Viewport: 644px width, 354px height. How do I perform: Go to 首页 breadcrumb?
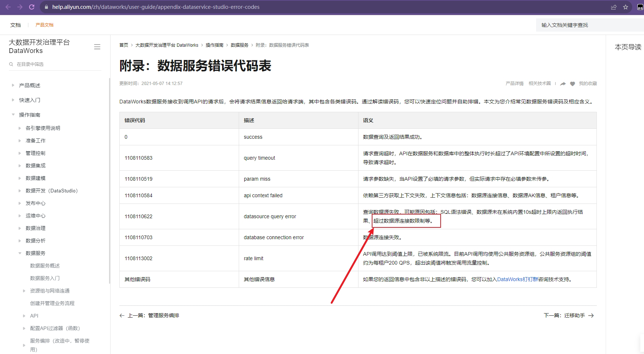coord(124,45)
